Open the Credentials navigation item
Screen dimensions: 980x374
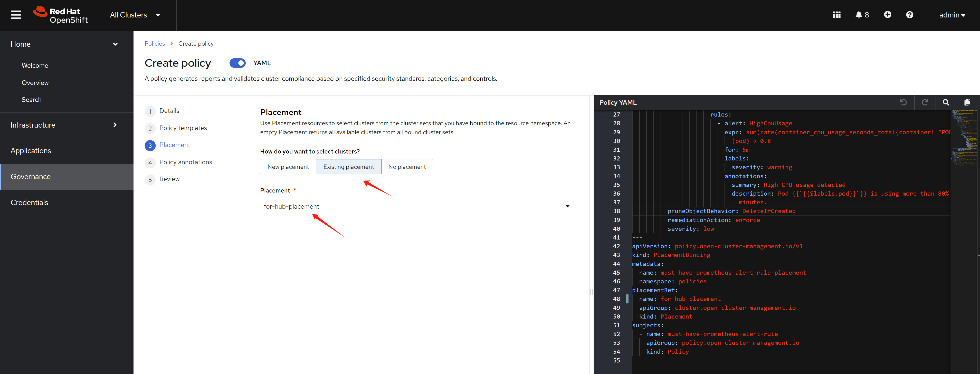pyautogui.click(x=29, y=203)
